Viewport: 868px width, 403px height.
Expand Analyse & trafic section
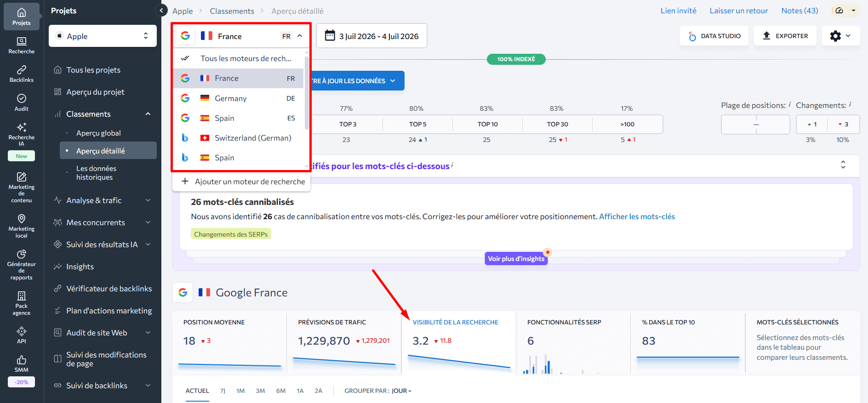click(x=148, y=200)
